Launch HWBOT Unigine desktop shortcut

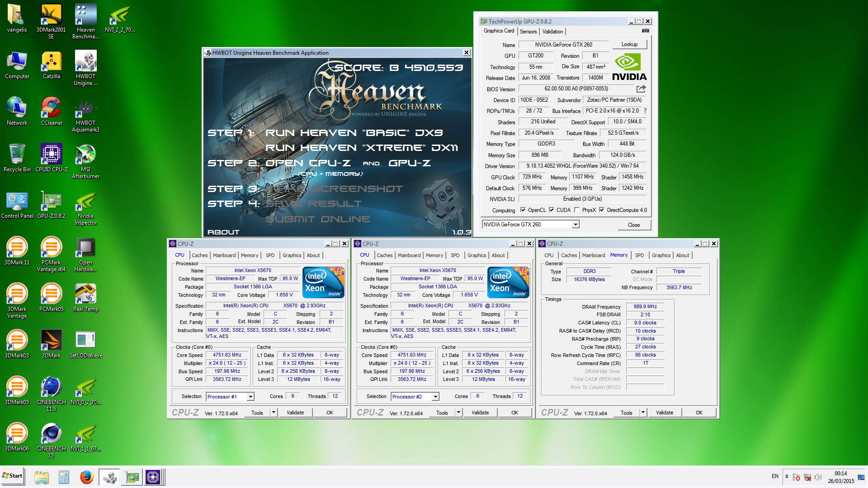(x=85, y=68)
